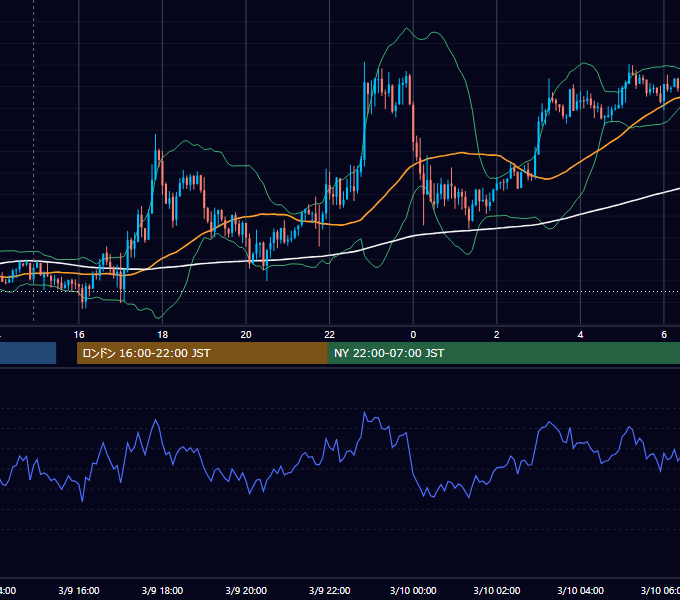Viewport: 680px width, 600px height.
Task: Select the 22 hour label on upper axis
Action: 330,335
